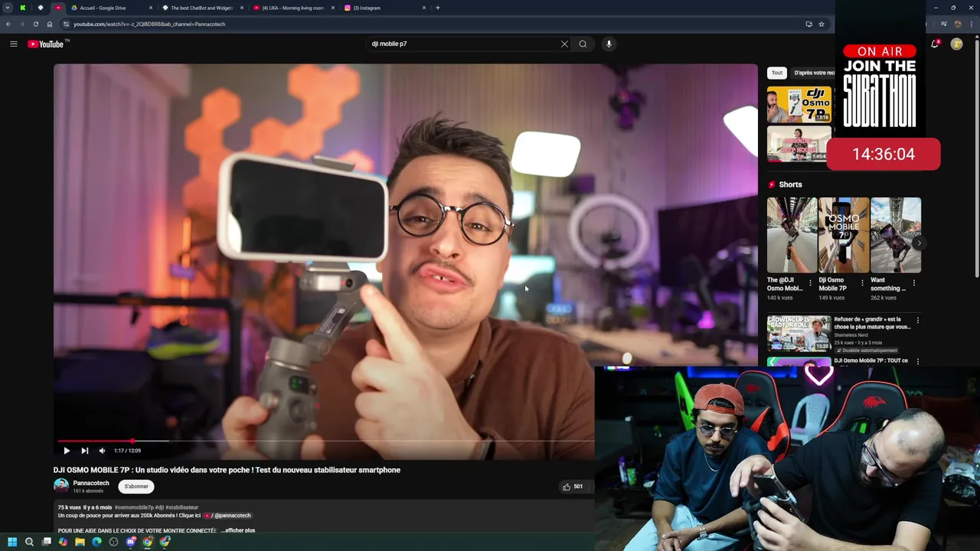Image resolution: width=980 pixels, height=551 pixels.
Task: Switch to 'The best ChatBot and Widgets' tab
Action: pos(201,8)
